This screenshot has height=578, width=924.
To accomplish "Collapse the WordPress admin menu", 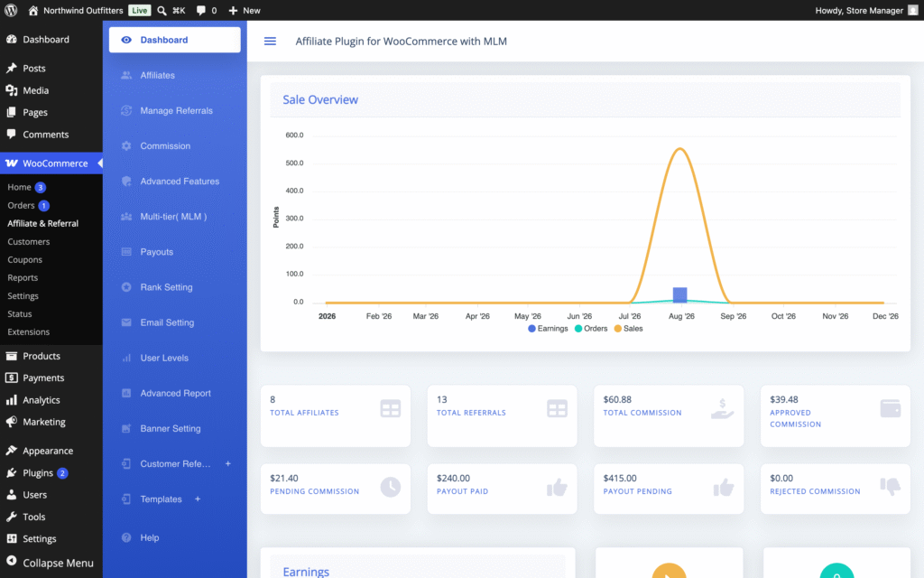I will pyautogui.click(x=51, y=563).
